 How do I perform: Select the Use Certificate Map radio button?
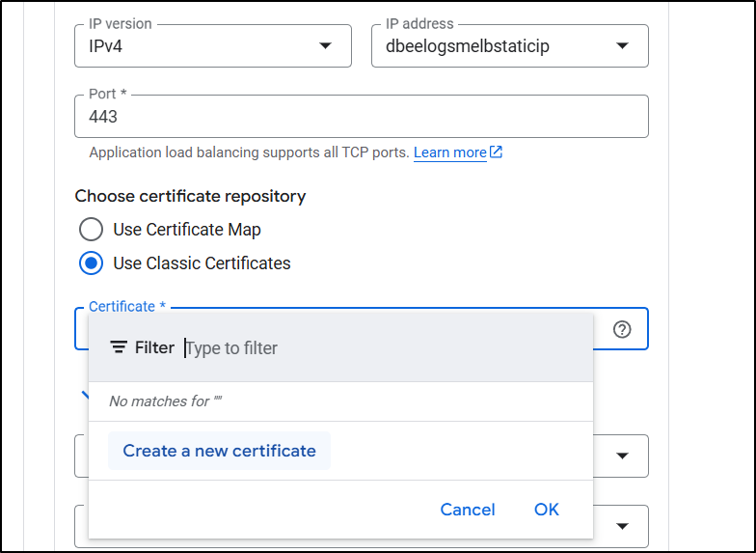tap(91, 230)
